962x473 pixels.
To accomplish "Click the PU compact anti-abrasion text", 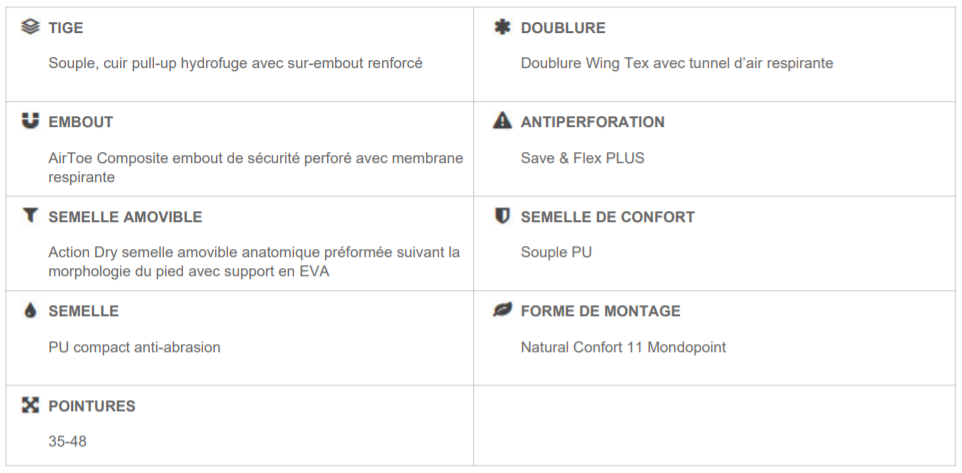I will pyautogui.click(x=134, y=347).
